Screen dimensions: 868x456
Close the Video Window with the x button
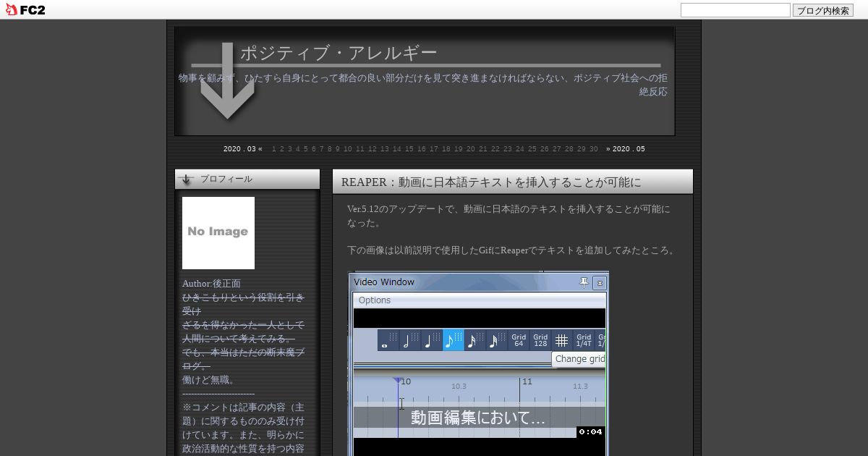tap(599, 283)
